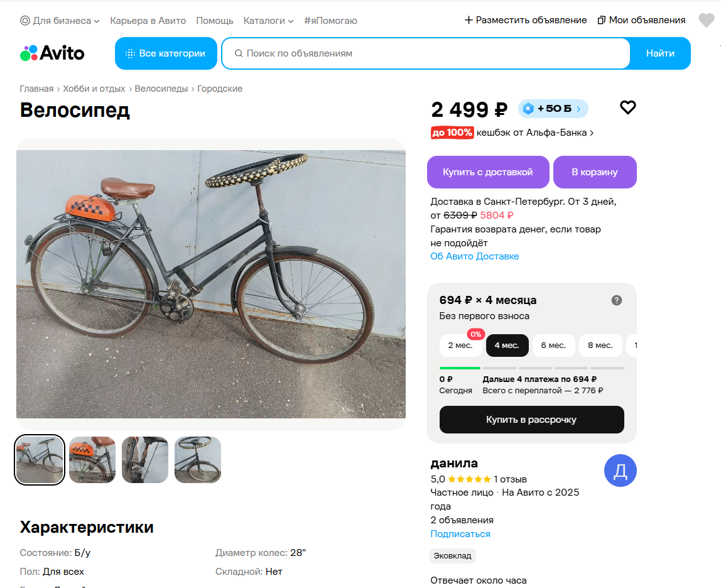The height and width of the screenshot is (588, 721).
Task: Click the installment help question mark icon
Action: [617, 300]
